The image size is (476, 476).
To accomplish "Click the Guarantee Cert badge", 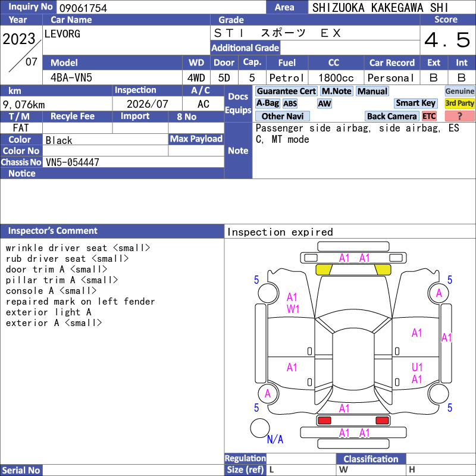I will click(x=286, y=91).
